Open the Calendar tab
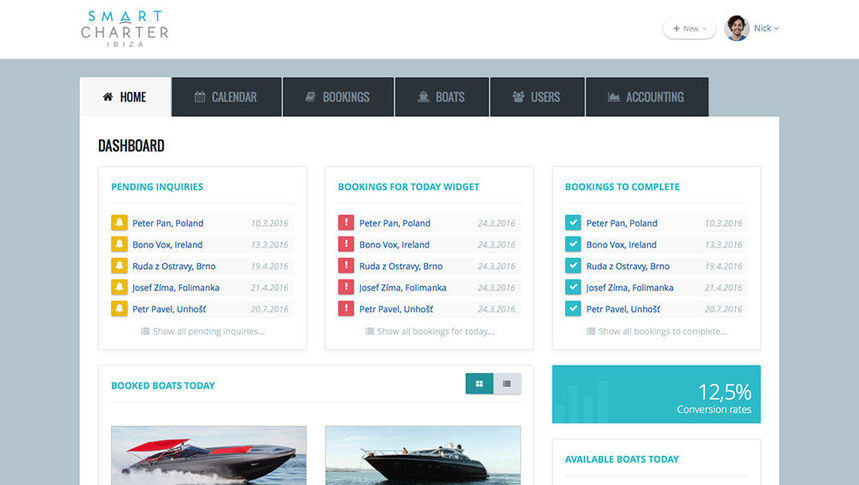 click(226, 97)
